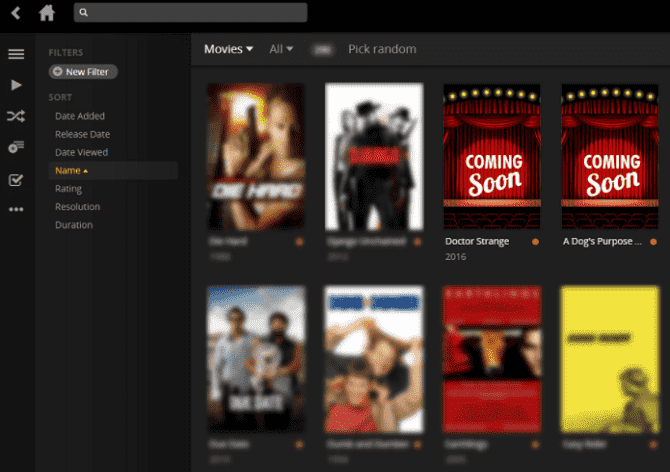670x472 pixels.
Task: Open the more options ellipsis
Action: pyautogui.click(x=16, y=209)
